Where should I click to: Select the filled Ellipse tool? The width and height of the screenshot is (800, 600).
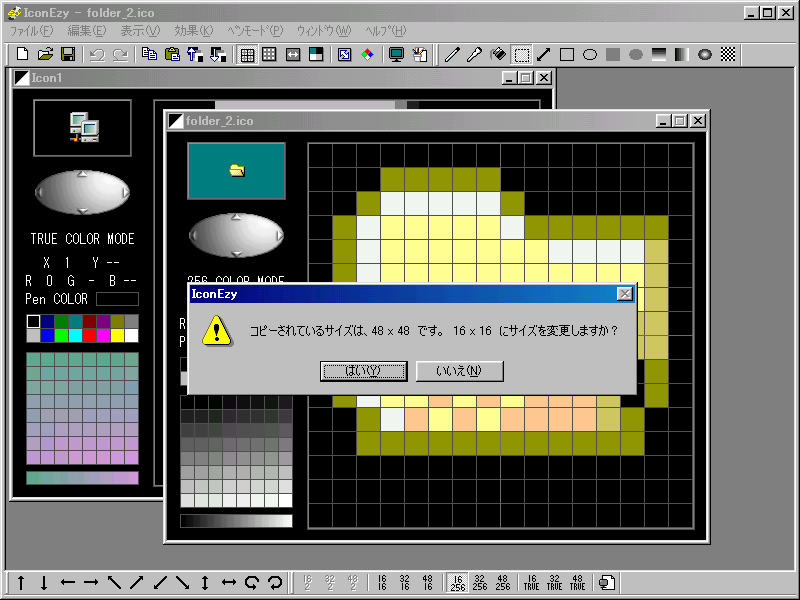636,54
